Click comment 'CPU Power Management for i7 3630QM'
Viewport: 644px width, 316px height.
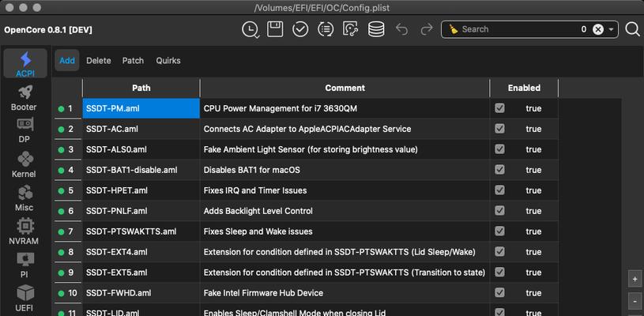[281, 108]
